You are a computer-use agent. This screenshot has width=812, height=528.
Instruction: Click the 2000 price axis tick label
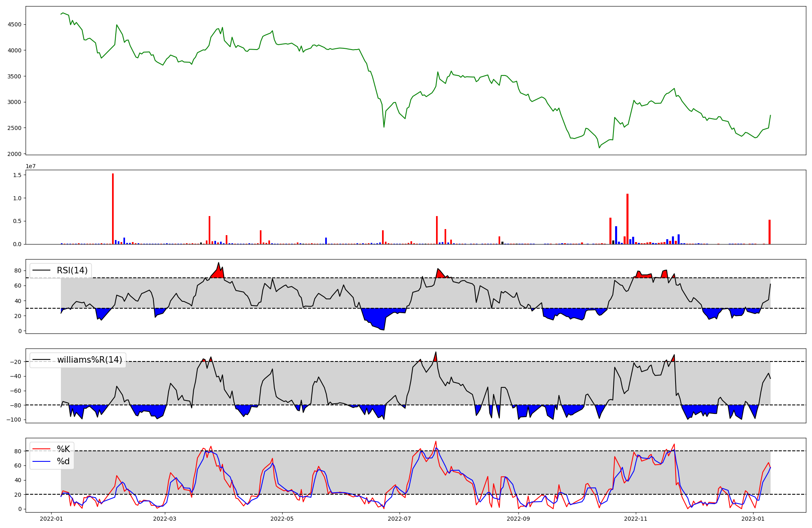(15, 154)
